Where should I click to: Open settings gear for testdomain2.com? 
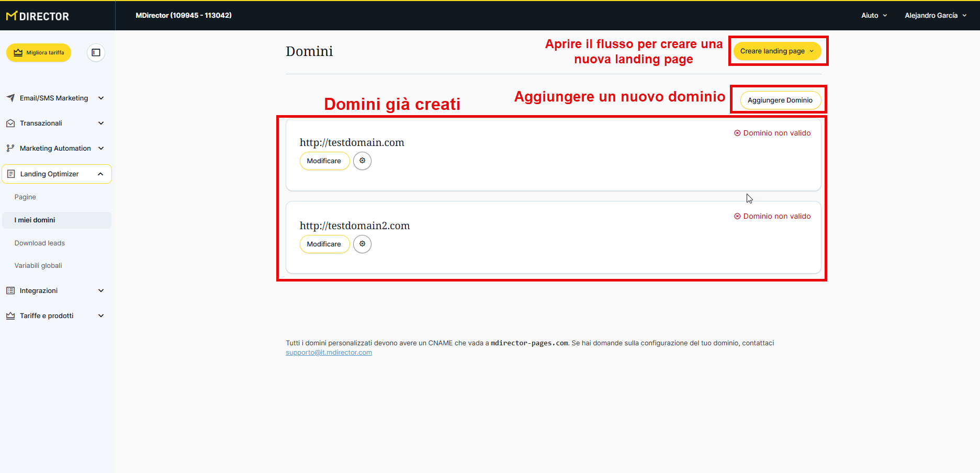coord(362,244)
